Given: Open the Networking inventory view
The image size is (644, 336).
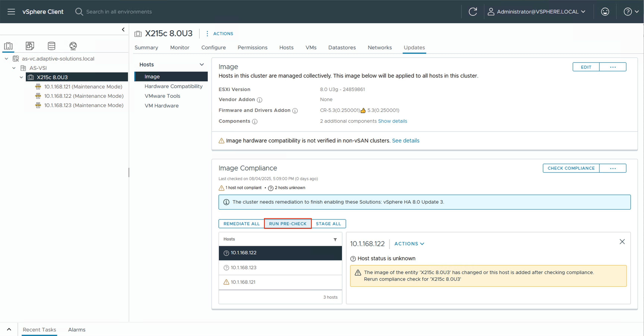Looking at the screenshot, I should tap(73, 46).
